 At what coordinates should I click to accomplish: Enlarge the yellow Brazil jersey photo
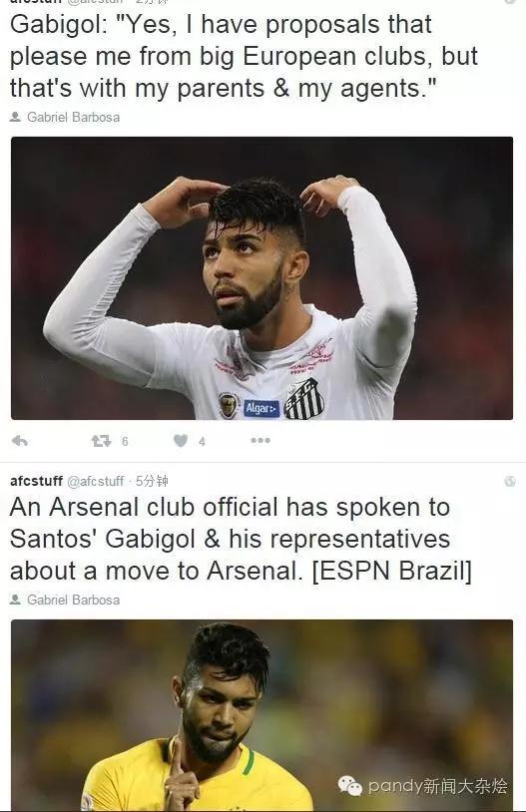[x=262, y=714]
